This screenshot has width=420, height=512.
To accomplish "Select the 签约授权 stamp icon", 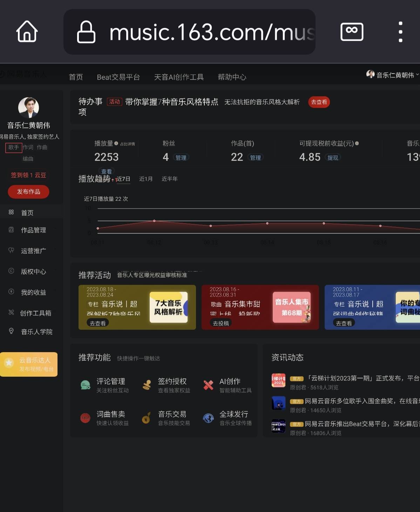I will [147, 385].
